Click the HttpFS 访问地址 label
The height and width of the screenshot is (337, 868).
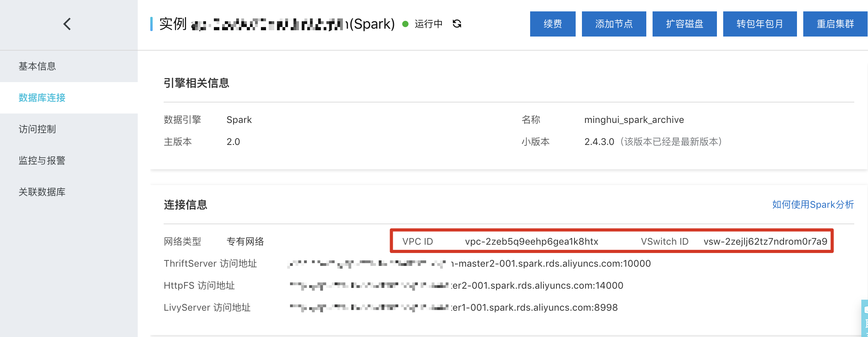point(199,285)
